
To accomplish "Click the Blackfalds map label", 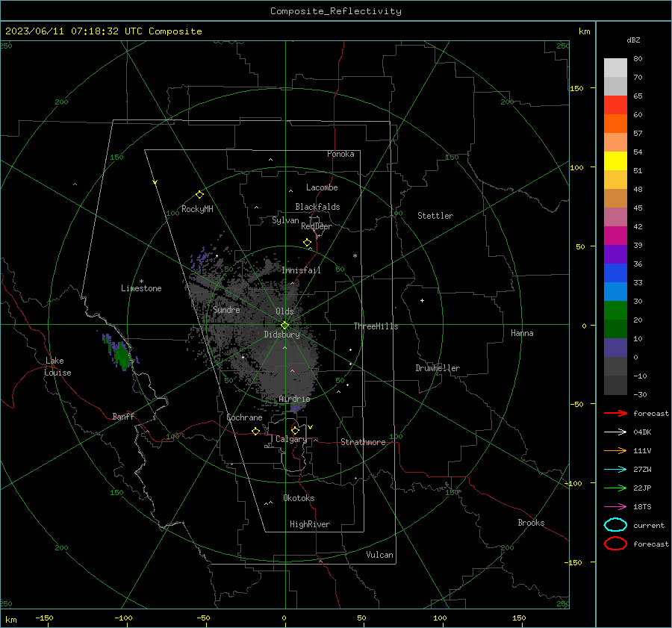I will point(317,207).
